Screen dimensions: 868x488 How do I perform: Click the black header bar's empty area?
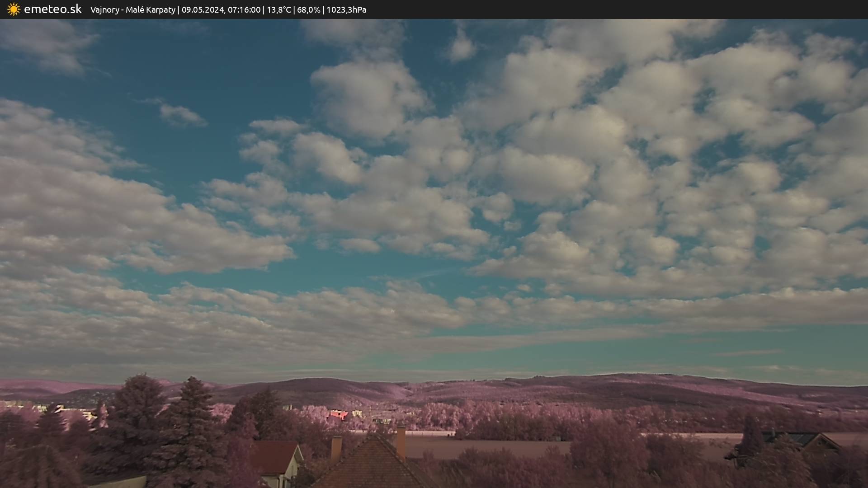click(633, 9)
